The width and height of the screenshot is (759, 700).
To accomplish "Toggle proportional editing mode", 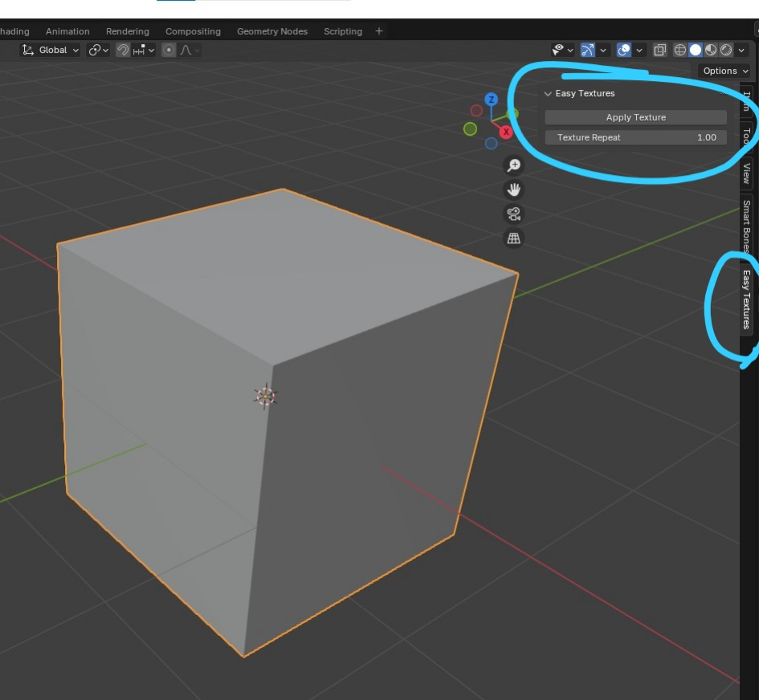I will (x=169, y=50).
